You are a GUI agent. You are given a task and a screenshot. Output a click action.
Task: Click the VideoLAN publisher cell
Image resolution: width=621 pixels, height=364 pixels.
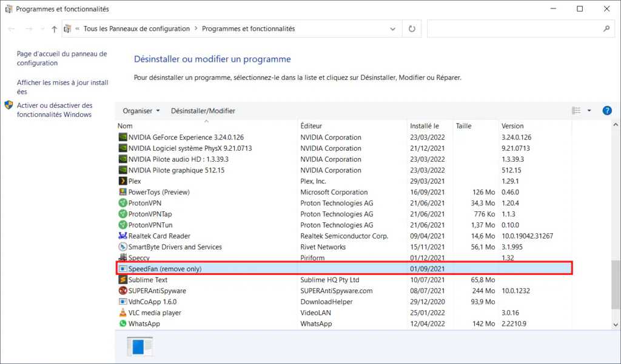coord(315,313)
